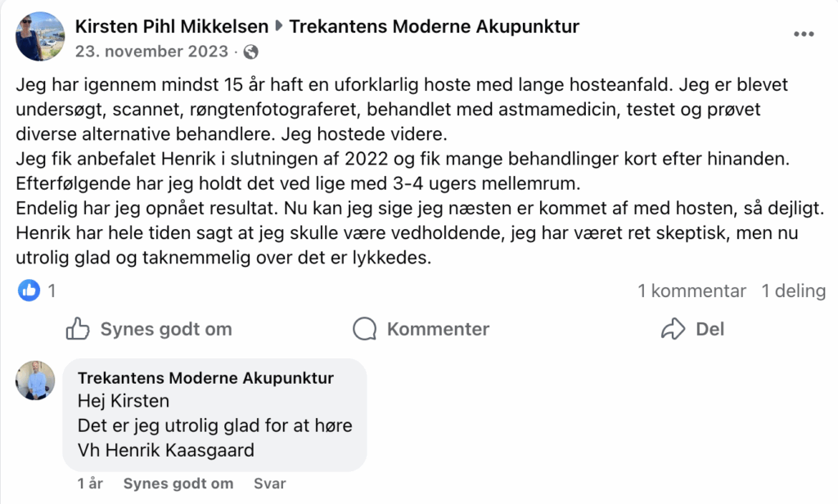Click the thumbs-up icon on Synes godt om

78,329
